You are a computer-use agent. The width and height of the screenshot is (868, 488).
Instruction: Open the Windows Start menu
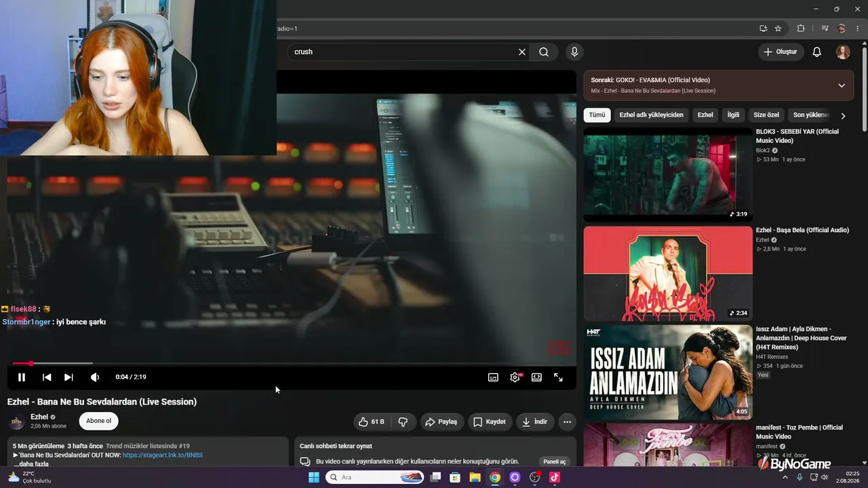tap(314, 477)
